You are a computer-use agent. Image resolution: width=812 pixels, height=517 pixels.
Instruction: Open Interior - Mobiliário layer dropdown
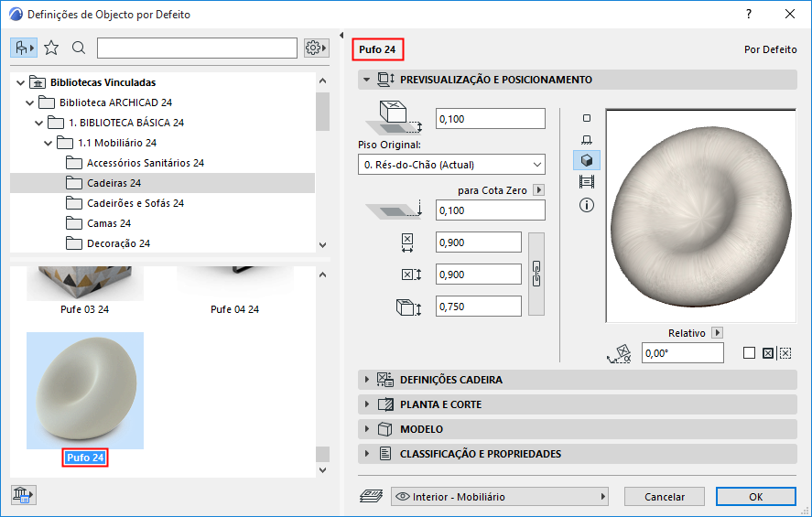500,497
